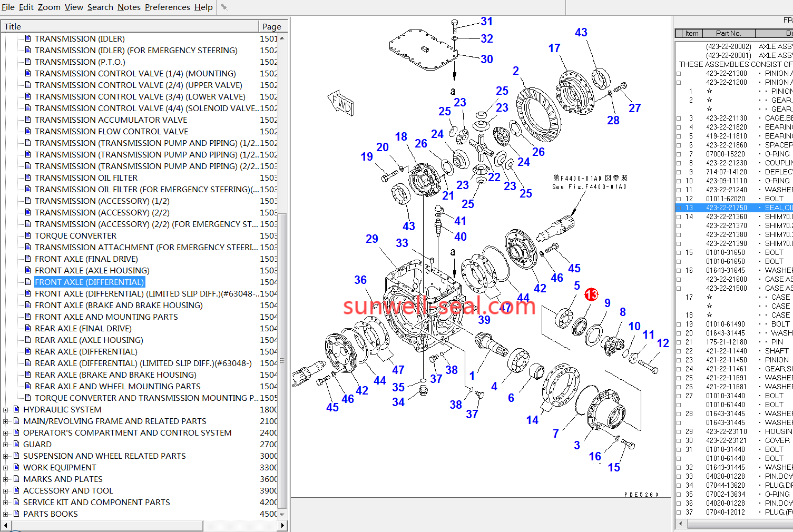Click the pin icon beside Help menu
Image resolution: width=793 pixels, height=532 pixels.
pyautogui.click(x=224, y=7)
